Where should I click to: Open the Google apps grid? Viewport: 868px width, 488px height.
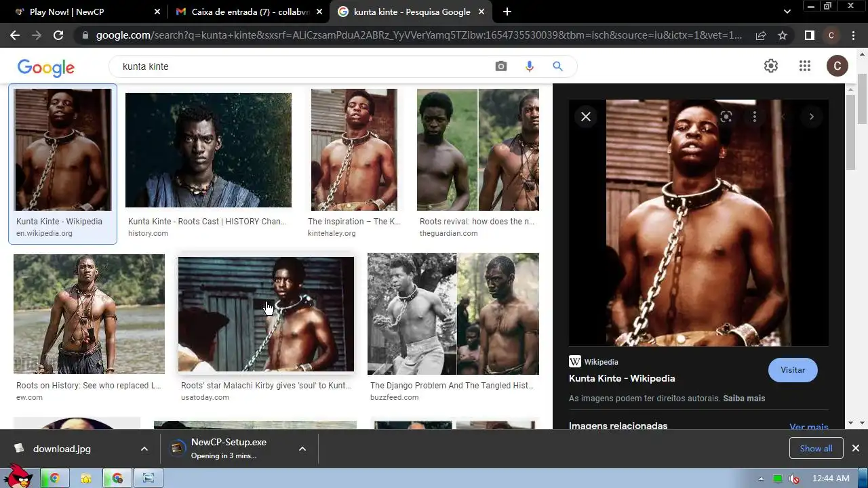click(805, 66)
